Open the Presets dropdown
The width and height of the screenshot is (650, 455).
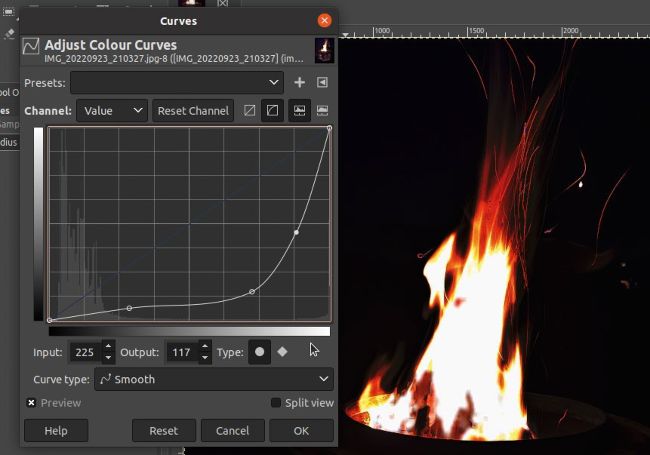pyautogui.click(x=177, y=82)
